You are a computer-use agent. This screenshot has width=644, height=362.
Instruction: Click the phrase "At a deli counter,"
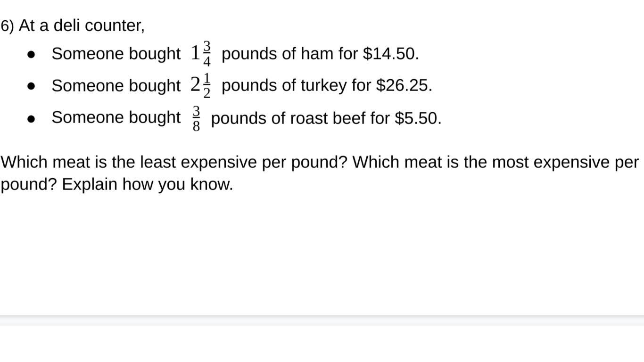[x=82, y=25]
